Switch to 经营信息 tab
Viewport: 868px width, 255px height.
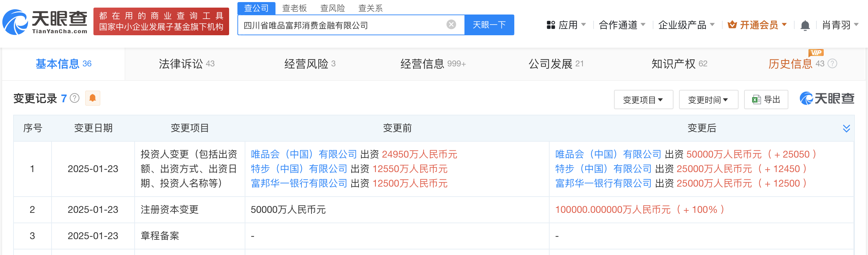pos(433,64)
